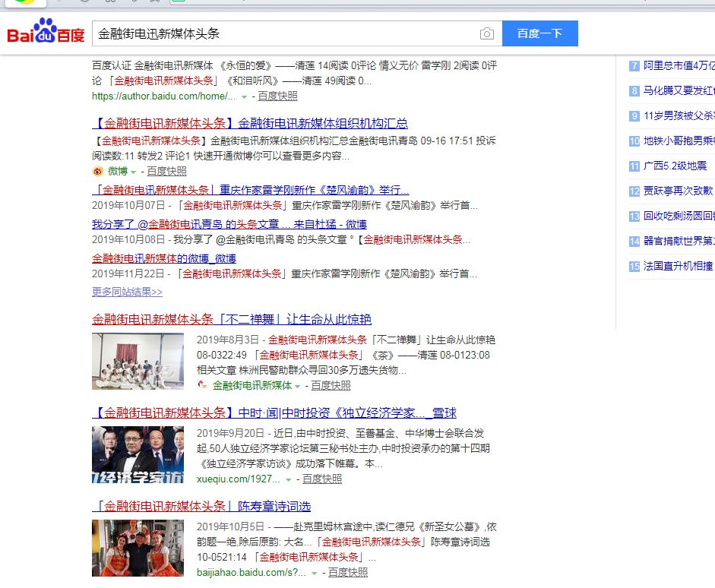
Task: Open hot search 贾跃亭再次致歉
Action: 679,191
